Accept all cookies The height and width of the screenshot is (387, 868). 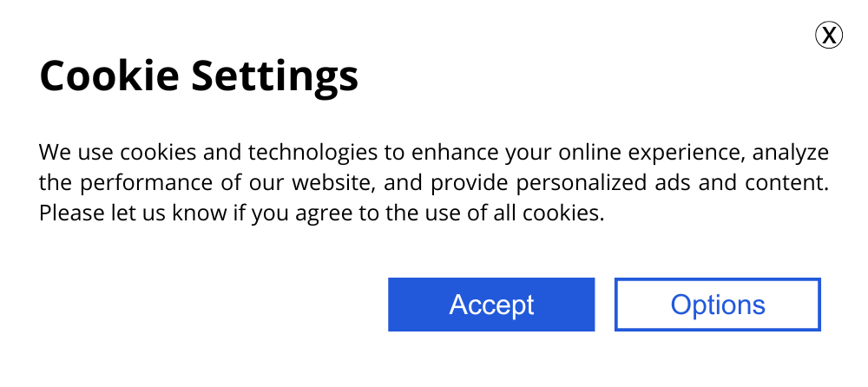click(x=491, y=305)
